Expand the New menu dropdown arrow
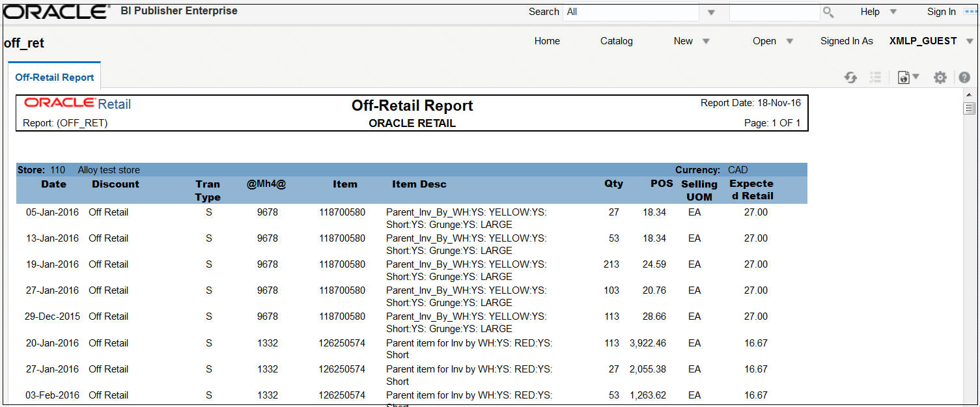 click(706, 41)
